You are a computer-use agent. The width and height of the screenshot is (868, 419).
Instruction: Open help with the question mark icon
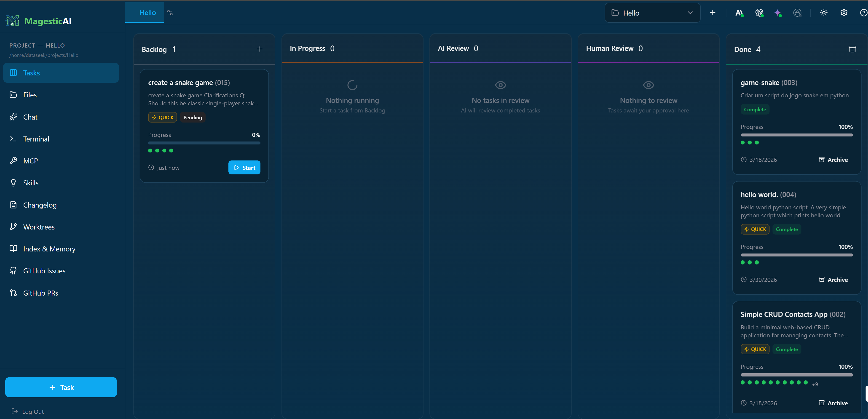(x=864, y=13)
